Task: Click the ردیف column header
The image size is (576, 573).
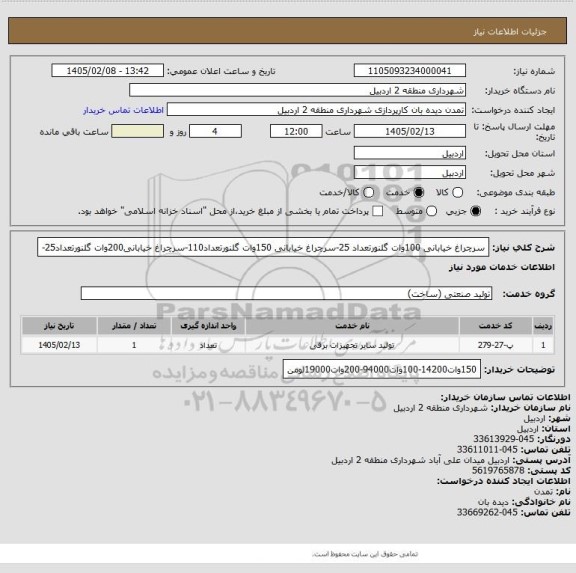Action: [x=543, y=326]
